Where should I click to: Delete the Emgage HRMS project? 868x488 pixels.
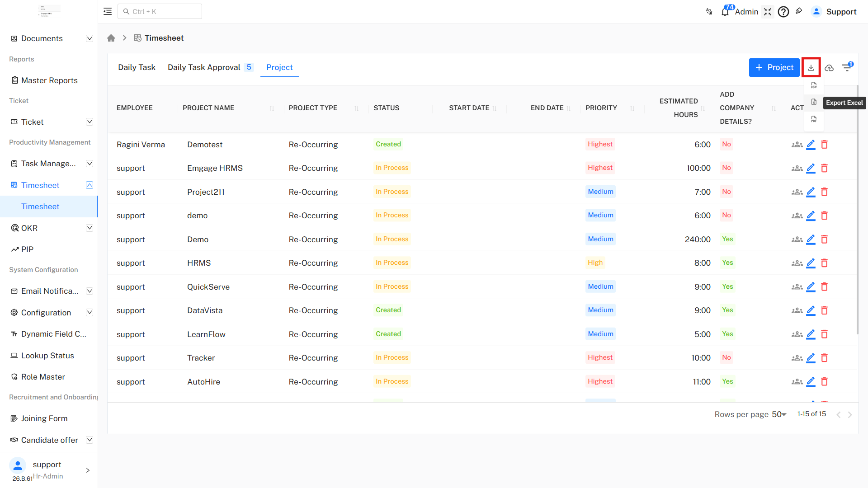824,168
